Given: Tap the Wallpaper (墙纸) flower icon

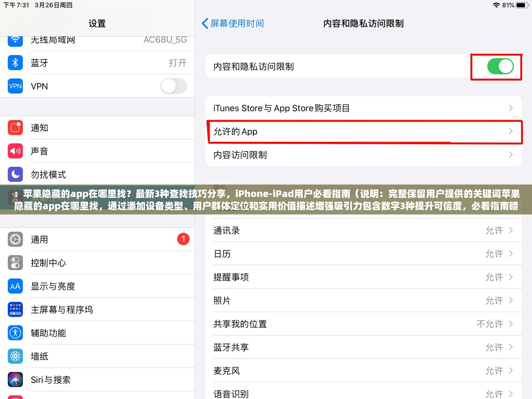Looking at the screenshot, I should pyautogui.click(x=15, y=356).
